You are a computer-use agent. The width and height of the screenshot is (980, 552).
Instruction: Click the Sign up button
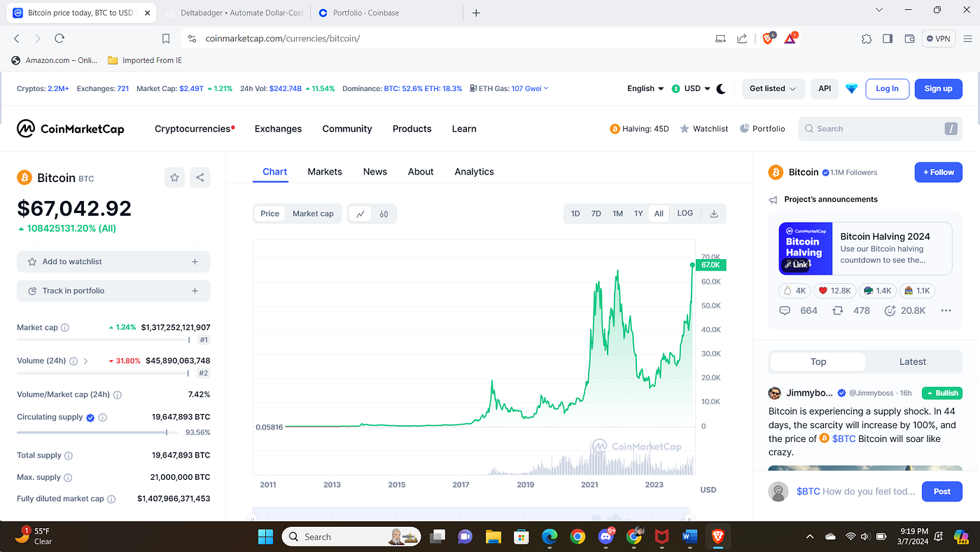coord(938,88)
